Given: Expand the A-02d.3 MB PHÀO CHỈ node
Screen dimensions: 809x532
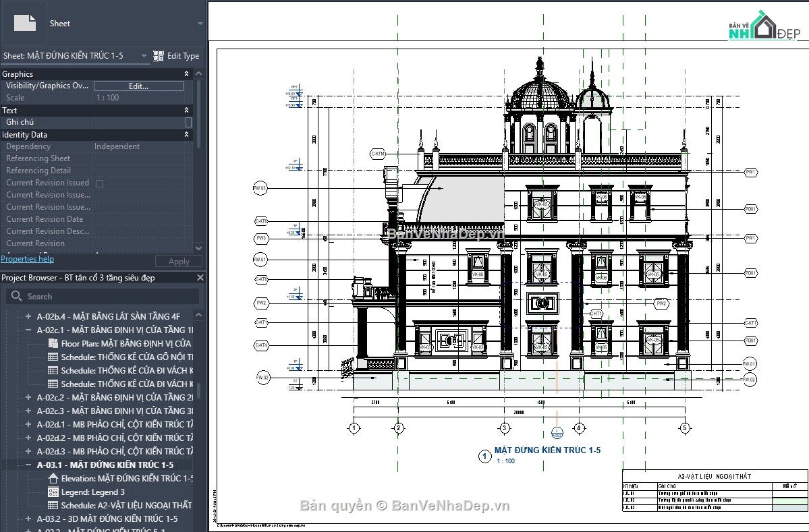Looking at the screenshot, I should pos(28,451).
